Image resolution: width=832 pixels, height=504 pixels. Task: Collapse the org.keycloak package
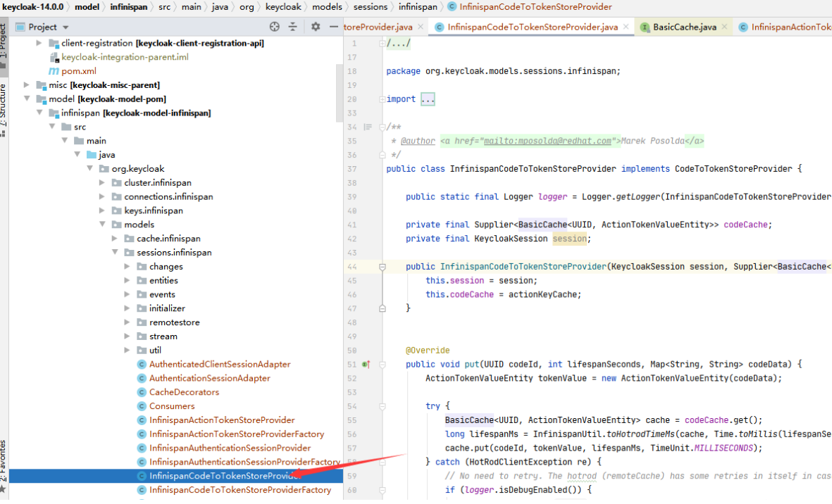[89, 168]
